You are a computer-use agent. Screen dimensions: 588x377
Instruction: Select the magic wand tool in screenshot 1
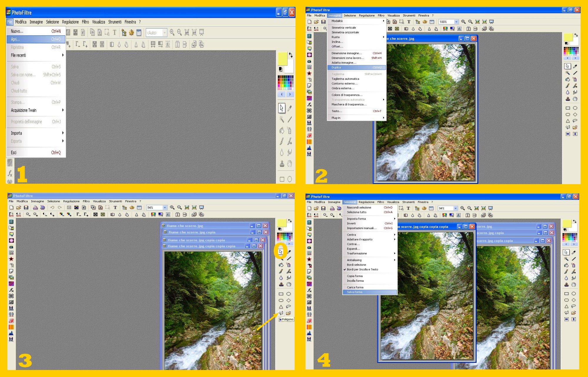coord(282,119)
